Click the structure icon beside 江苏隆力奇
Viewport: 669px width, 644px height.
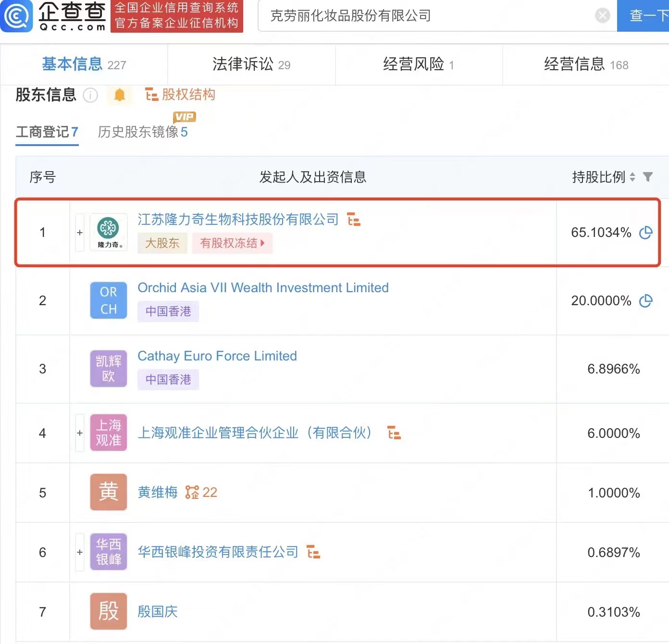point(354,220)
